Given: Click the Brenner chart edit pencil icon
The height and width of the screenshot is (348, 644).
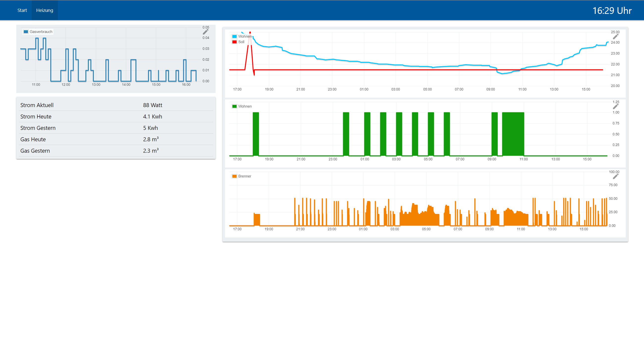Looking at the screenshot, I should coord(615,176).
